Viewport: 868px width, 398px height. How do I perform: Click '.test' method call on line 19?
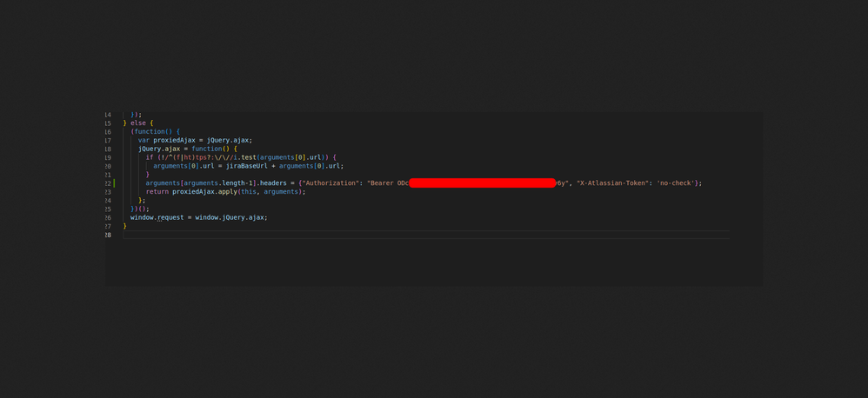click(249, 157)
